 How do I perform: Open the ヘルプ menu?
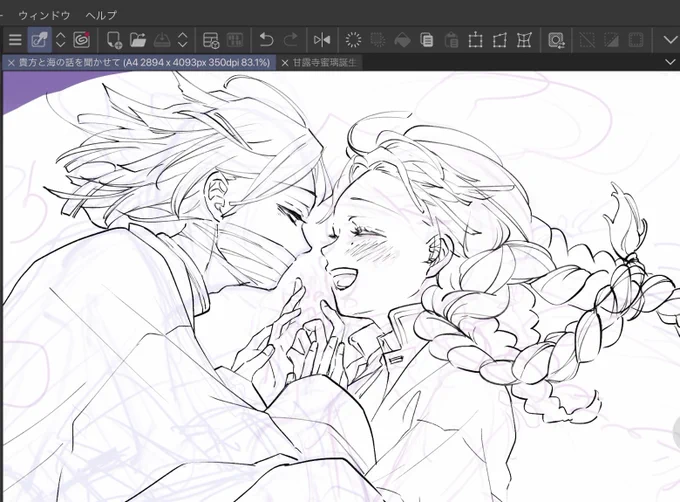[x=101, y=15]
